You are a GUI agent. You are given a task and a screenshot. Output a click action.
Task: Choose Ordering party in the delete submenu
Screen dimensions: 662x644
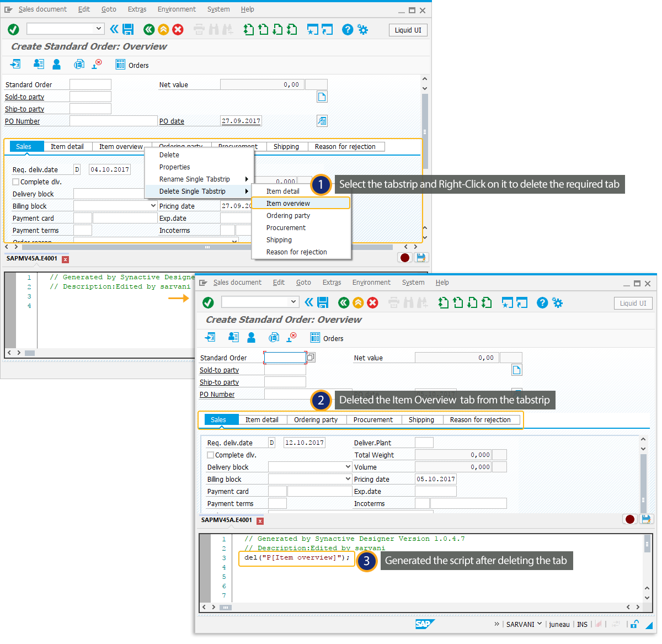point(301,215)
